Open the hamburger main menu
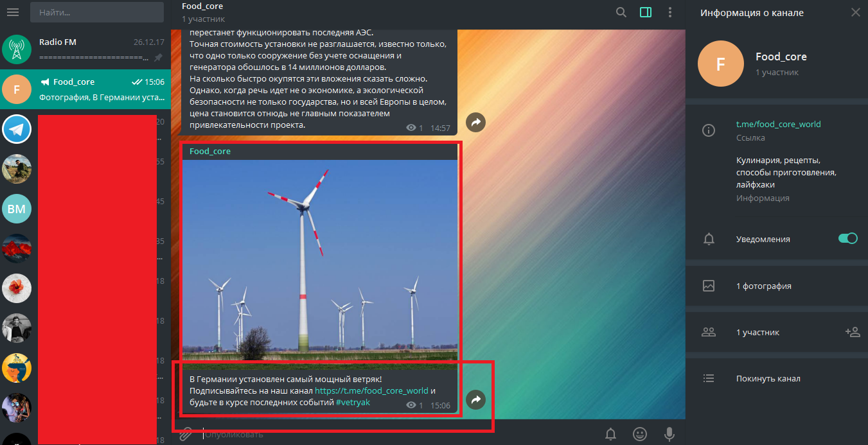868x445 pixels. click(13, 12)
